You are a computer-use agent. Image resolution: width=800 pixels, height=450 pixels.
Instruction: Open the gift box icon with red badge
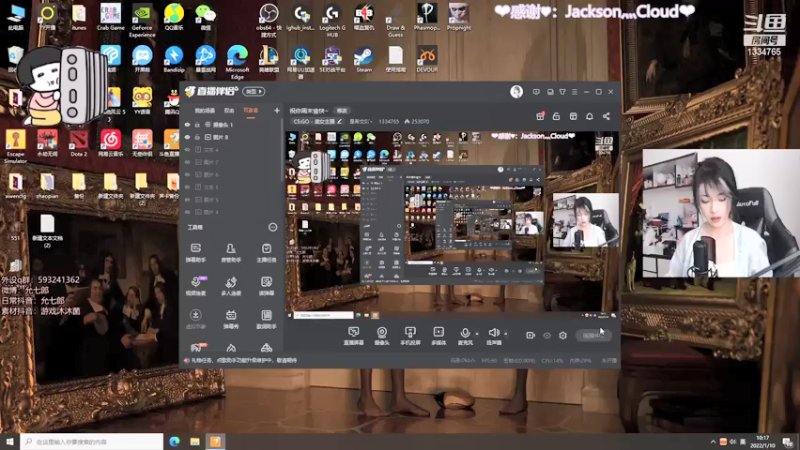[x=540, y=116]
